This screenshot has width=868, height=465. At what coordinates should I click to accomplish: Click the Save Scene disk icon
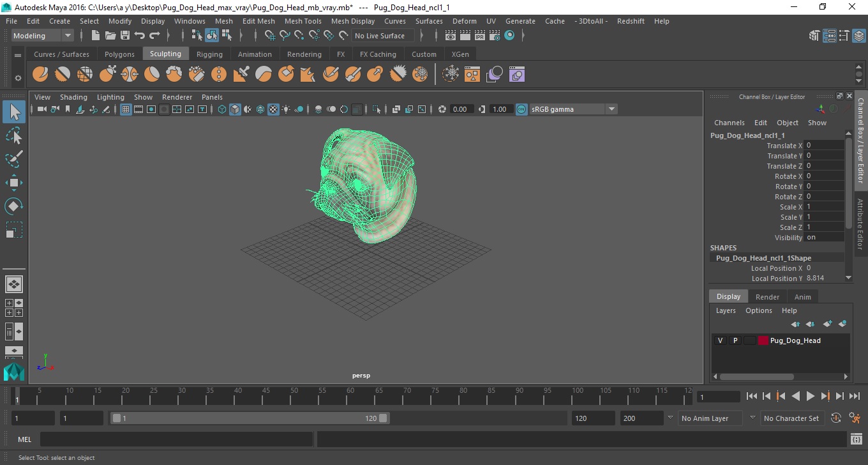(x=125, y=36)
